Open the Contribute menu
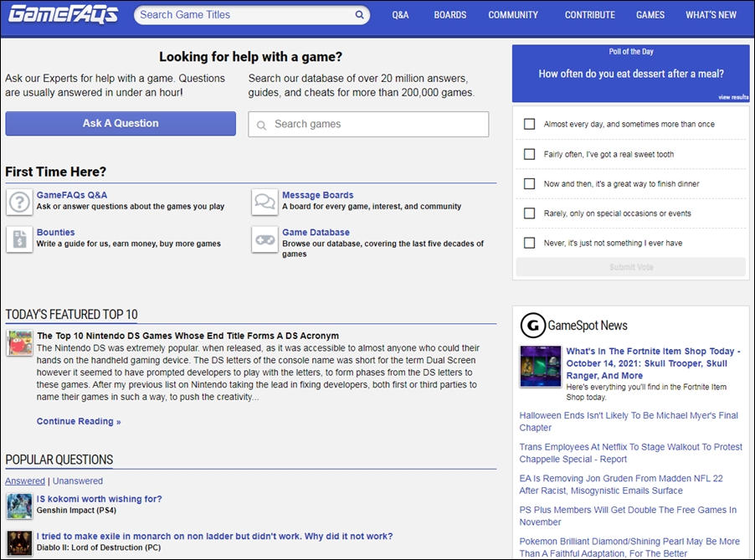 tap(590, 15)
